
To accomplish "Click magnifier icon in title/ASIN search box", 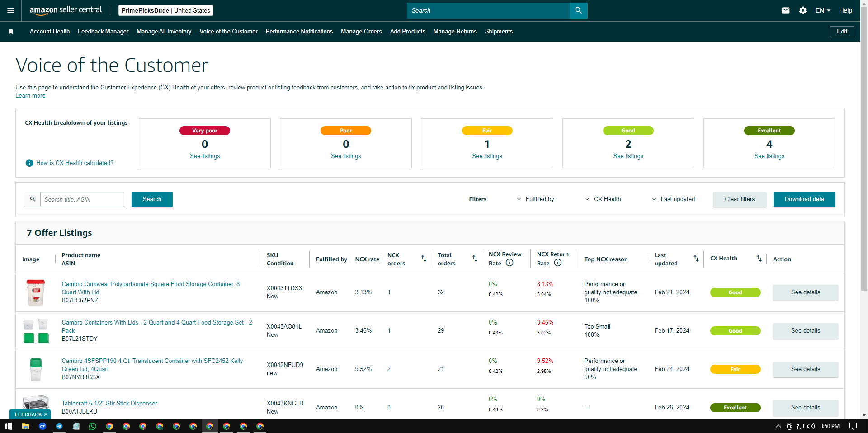I will pos(33,199).
